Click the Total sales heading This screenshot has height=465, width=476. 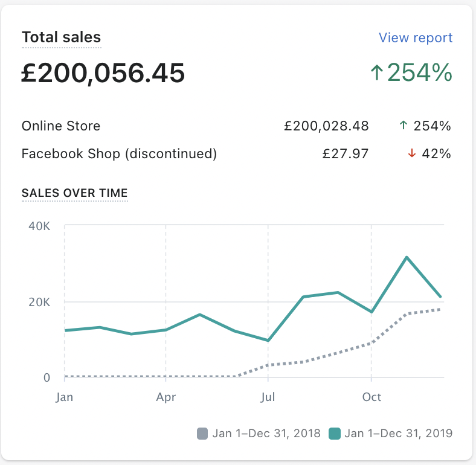[62, 37]
